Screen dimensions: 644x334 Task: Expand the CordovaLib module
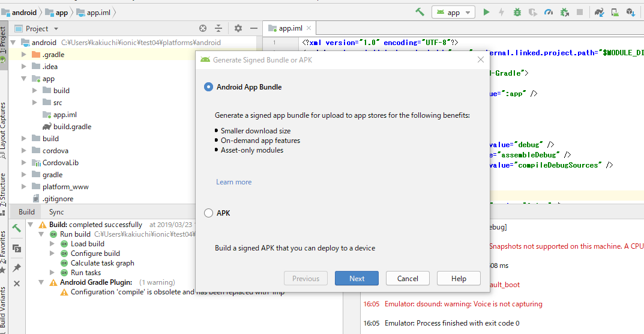[x=23, y=162]
